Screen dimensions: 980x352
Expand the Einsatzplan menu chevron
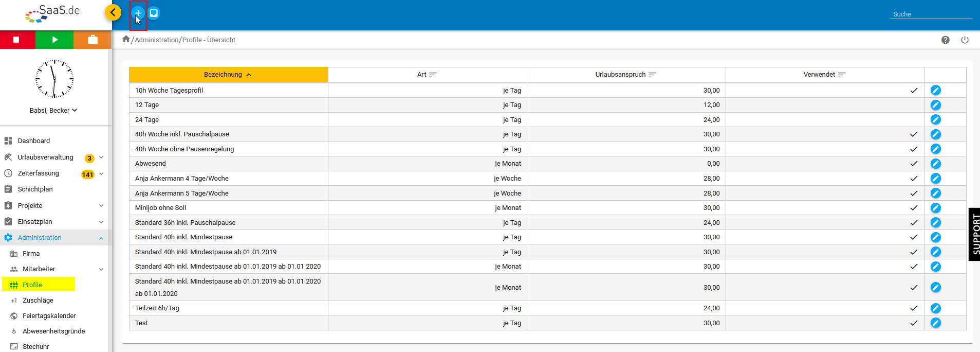(x=101, y=222)
